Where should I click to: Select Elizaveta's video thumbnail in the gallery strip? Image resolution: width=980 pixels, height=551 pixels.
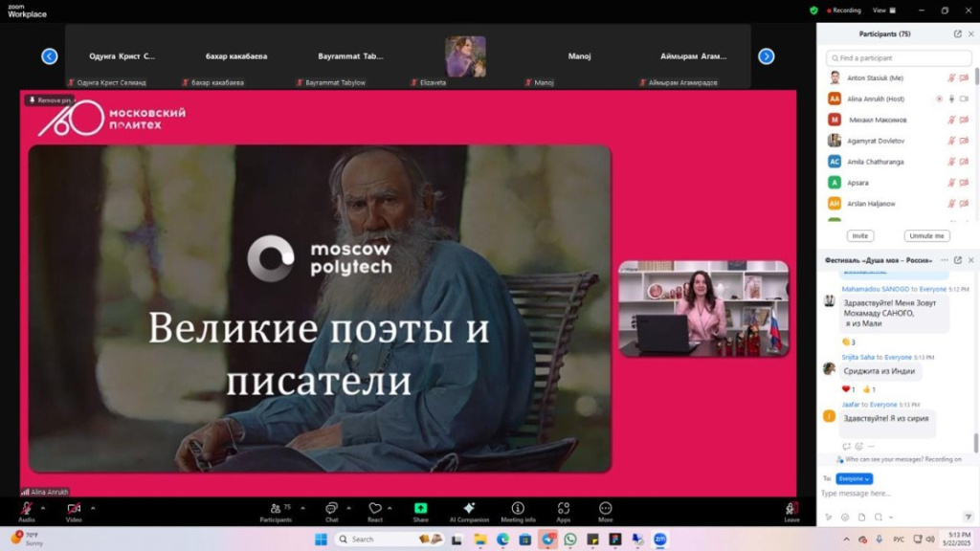[466, 56]
